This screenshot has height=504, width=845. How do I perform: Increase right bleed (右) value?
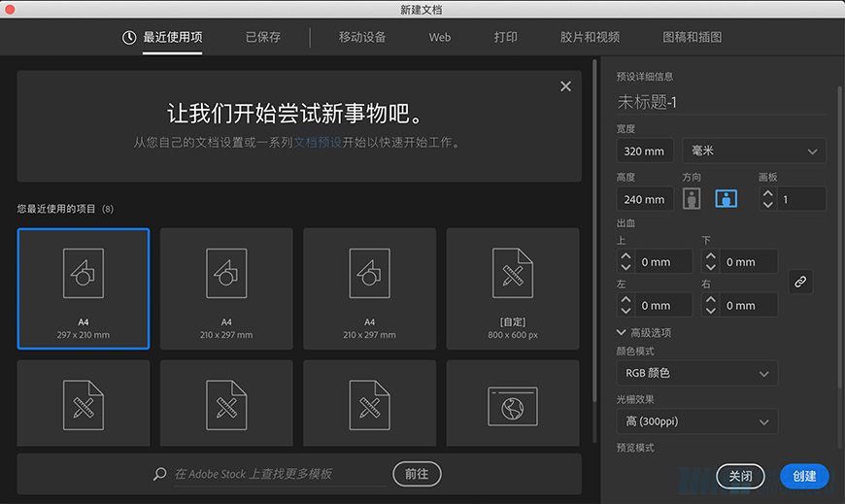[711, 300]
